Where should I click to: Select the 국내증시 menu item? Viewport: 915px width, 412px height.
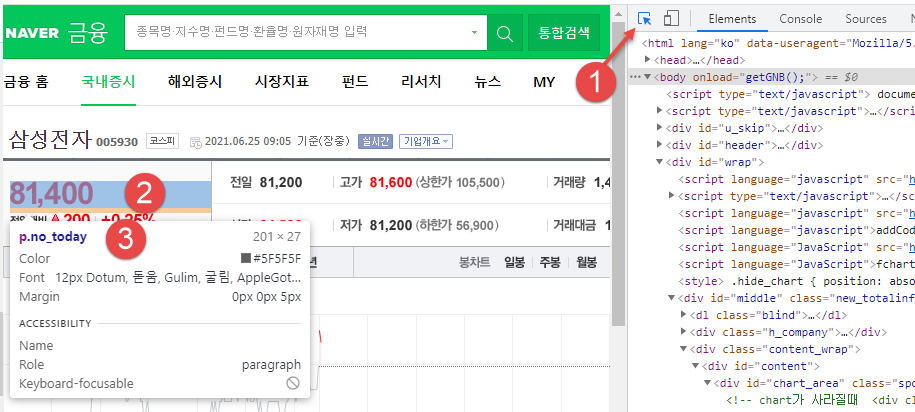coord(109,82)
